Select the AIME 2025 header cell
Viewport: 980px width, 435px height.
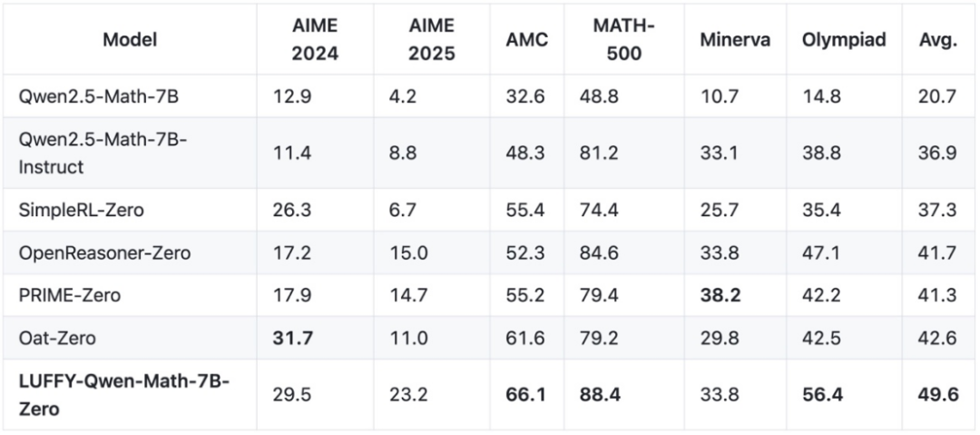point(432,41)
